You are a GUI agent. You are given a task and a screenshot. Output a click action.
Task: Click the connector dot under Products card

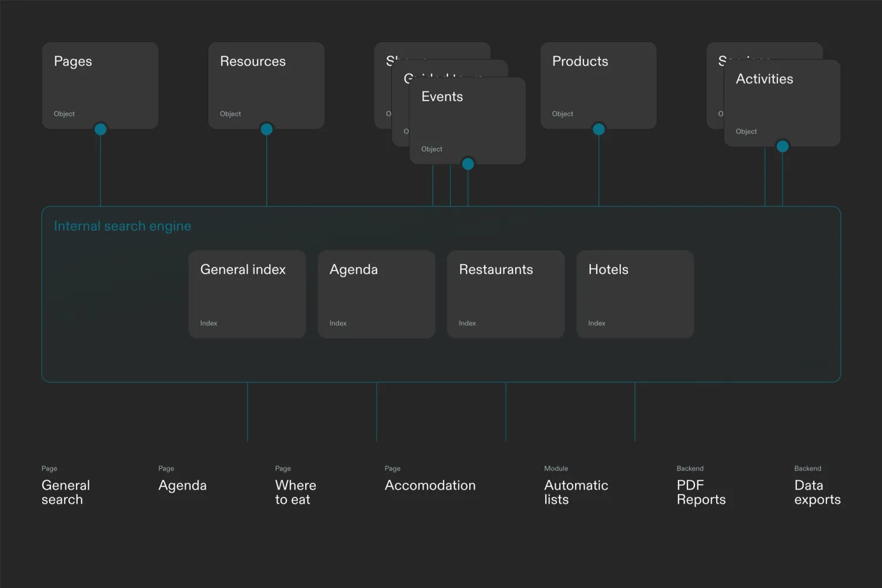click(599, 129)
